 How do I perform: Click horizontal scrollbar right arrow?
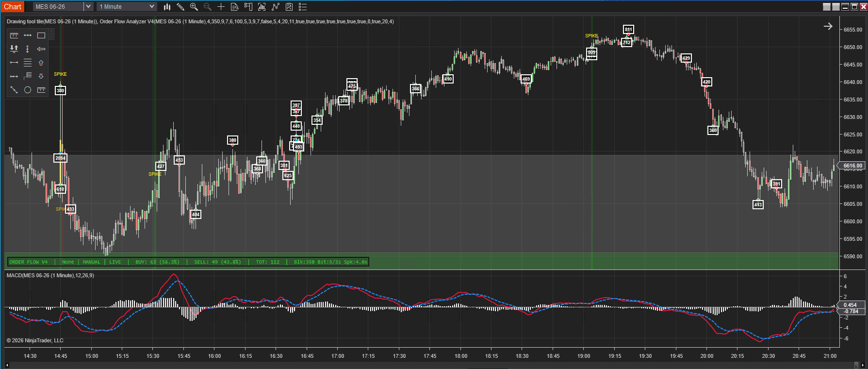click(862, 365)
